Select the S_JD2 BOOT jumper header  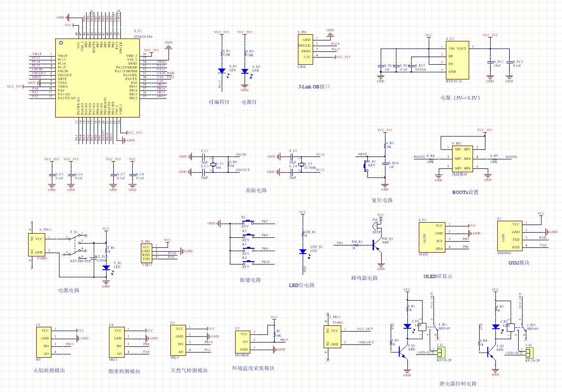[x=456, y=159]
